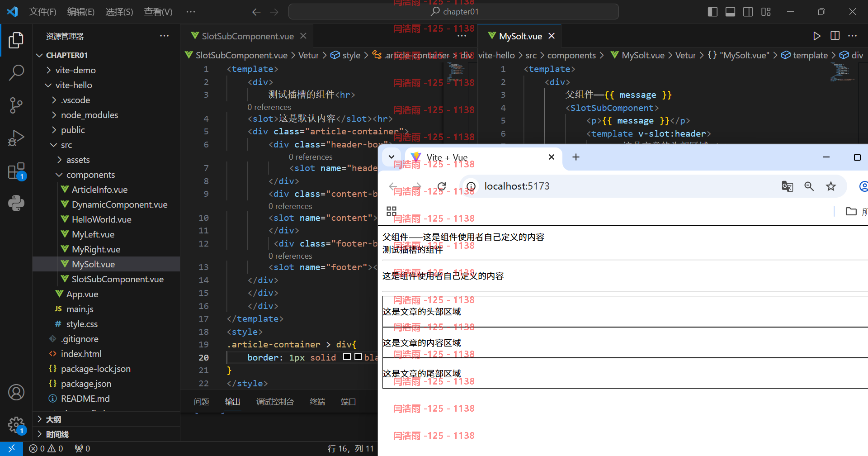
Task: Toggle bottom panel visibility
Action: click(x=730, y=12)
